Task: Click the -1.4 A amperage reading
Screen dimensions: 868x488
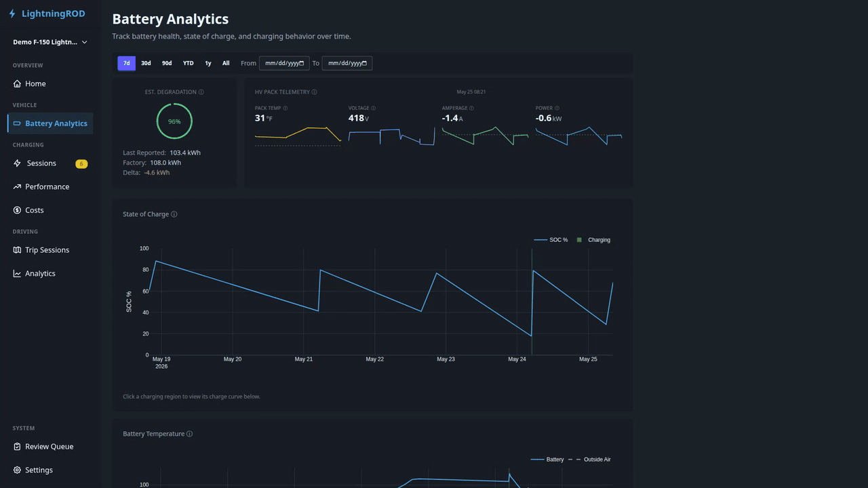Action: click(452, 118)
